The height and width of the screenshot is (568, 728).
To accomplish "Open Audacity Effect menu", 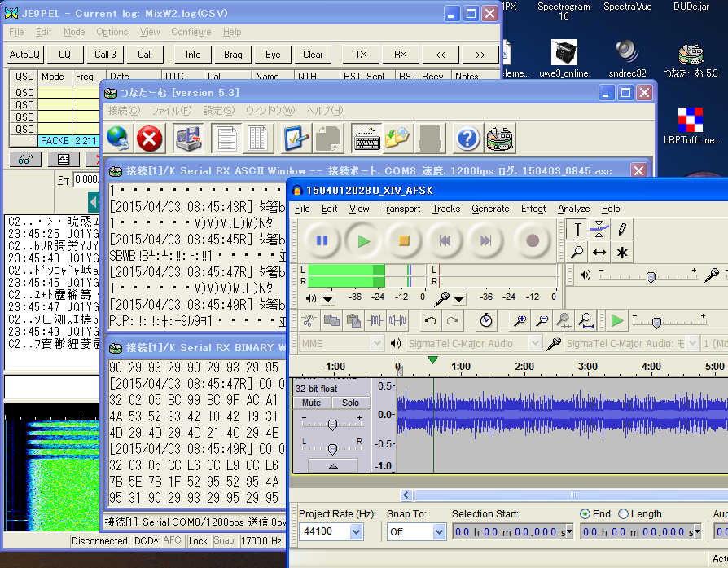I will click(x=533, y=209).
